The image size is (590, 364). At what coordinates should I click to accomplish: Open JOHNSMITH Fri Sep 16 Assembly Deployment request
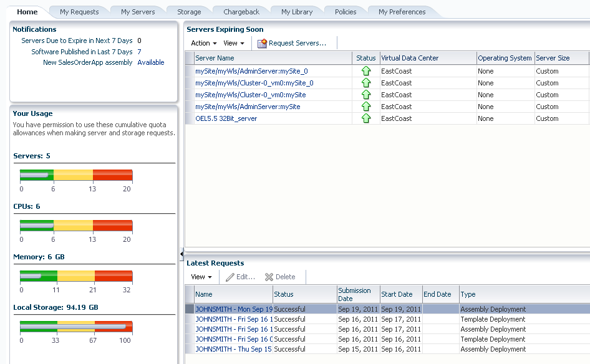pos(234,329)
